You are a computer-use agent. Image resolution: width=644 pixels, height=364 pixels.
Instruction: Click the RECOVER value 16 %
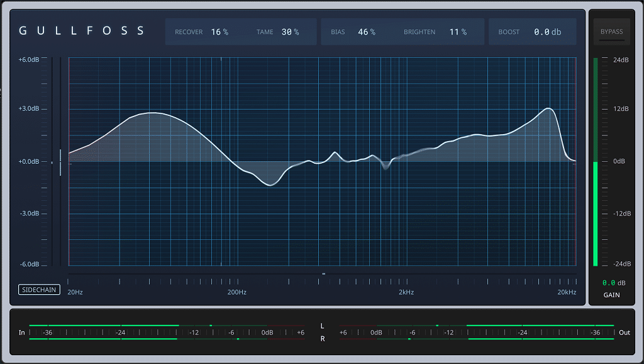[219, 31]
